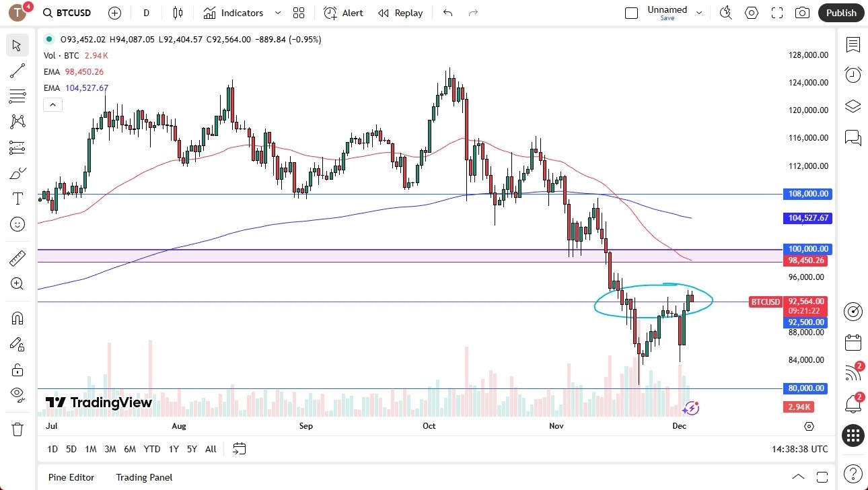
Task: Open the Unnamed layout dropdown
Action: 699,13
